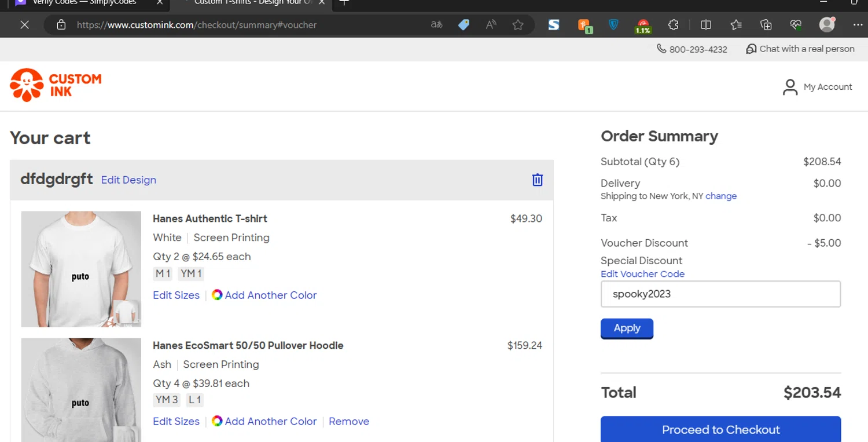
Task: Remove the Hanes EcoSmart Pullover Hoodie
Action: (x=349, y=421)
